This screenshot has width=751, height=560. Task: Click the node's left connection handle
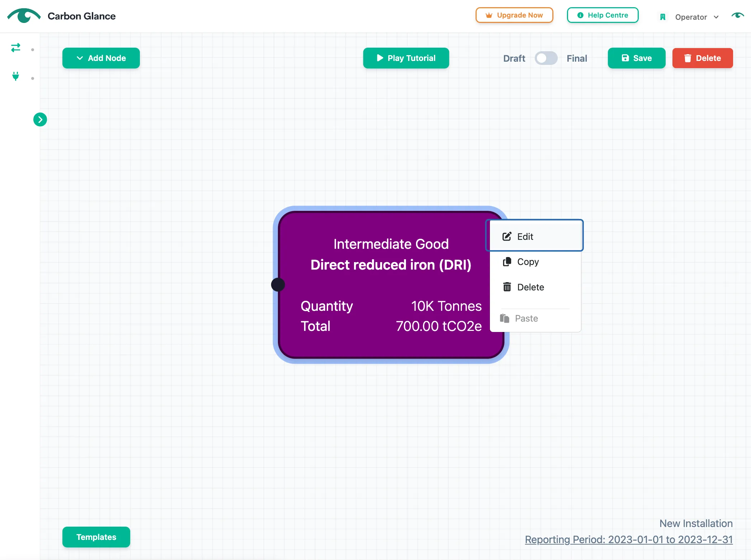pyautogui.click(x=278, y=285)
